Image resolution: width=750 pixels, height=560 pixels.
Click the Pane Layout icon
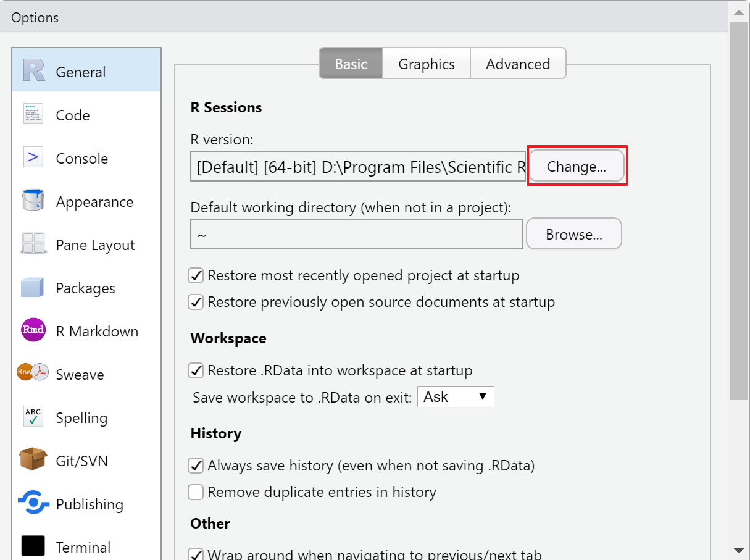[x=33, y=244]
